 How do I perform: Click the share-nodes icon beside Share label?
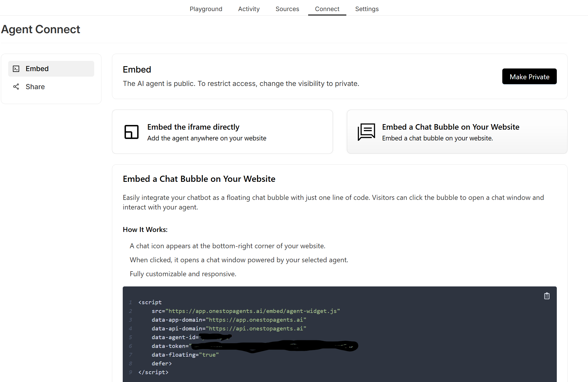(16, 87)
